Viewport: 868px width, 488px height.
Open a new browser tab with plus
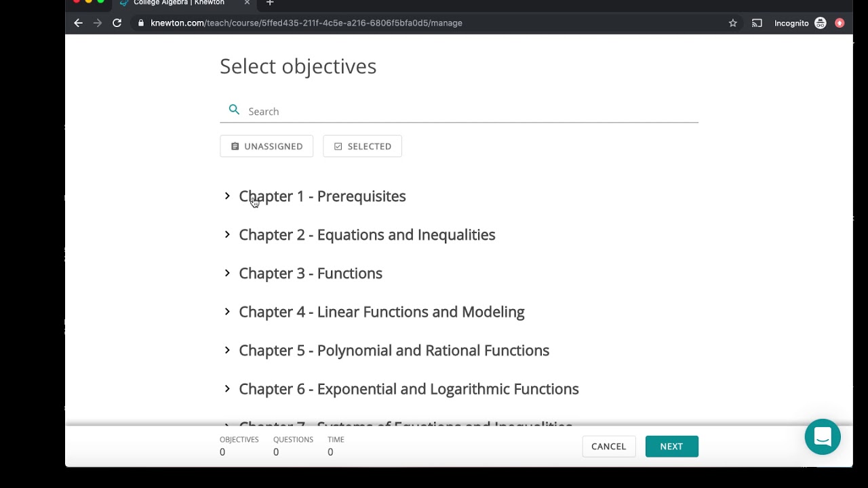tap(270, 3)
